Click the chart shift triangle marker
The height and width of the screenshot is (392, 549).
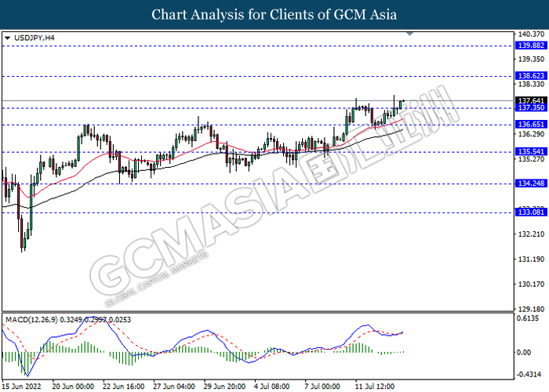click(410, 34)
